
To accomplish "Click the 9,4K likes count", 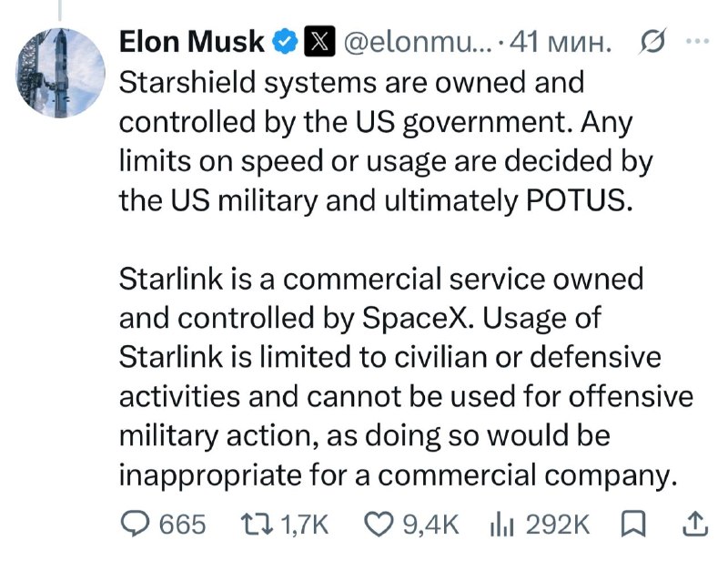I will coord(430,525).
